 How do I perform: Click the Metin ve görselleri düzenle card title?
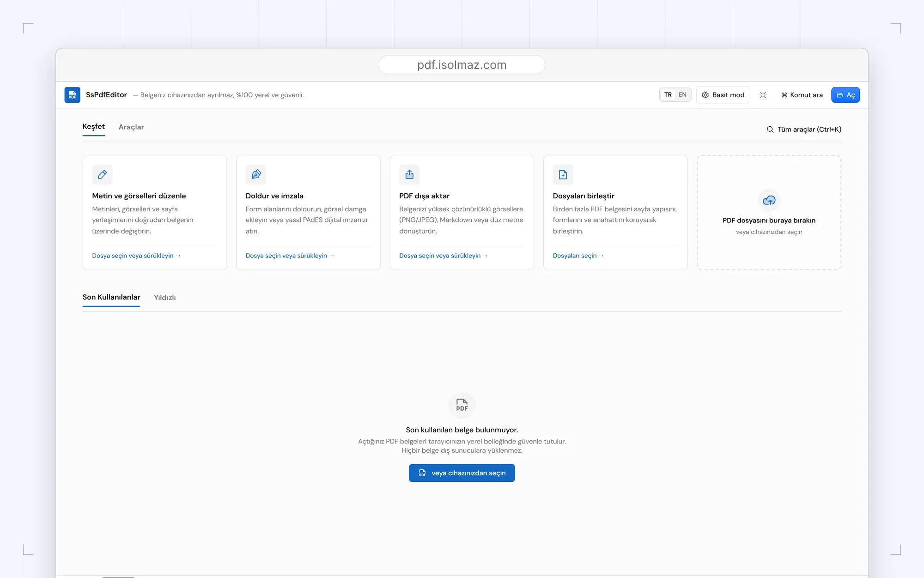click(x=139, y=196)
